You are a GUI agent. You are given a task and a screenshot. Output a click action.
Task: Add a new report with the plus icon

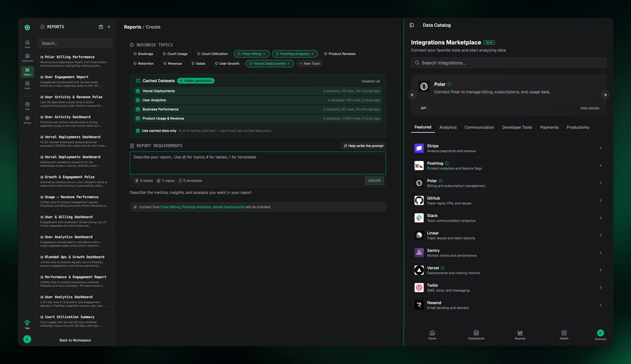coord(109,27)
